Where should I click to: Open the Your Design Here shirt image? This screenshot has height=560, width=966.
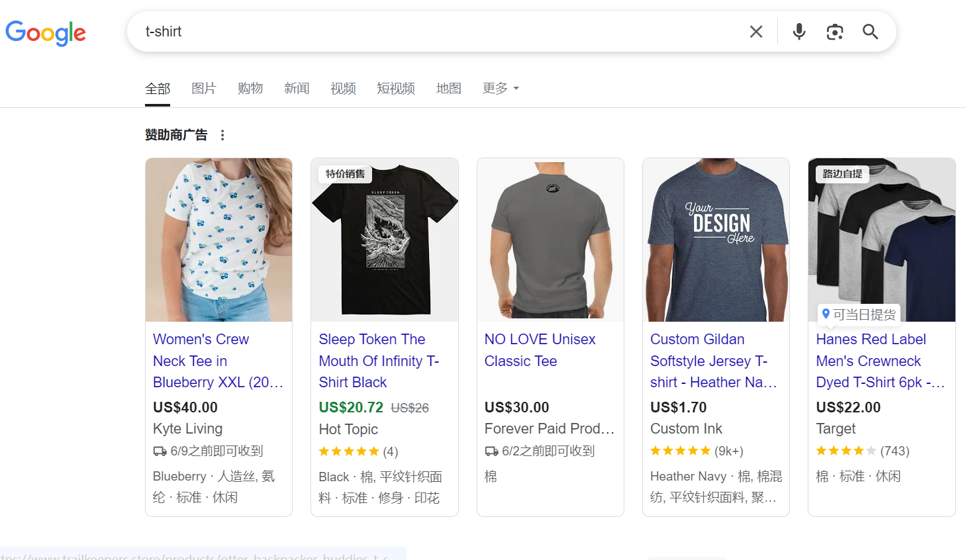click(716, 240)
